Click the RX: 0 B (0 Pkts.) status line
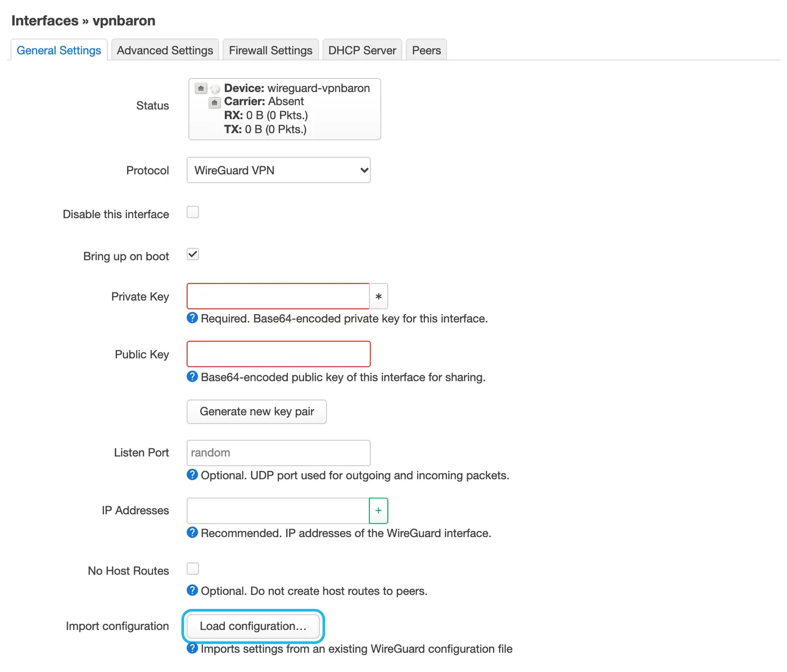 pos(266,115)
